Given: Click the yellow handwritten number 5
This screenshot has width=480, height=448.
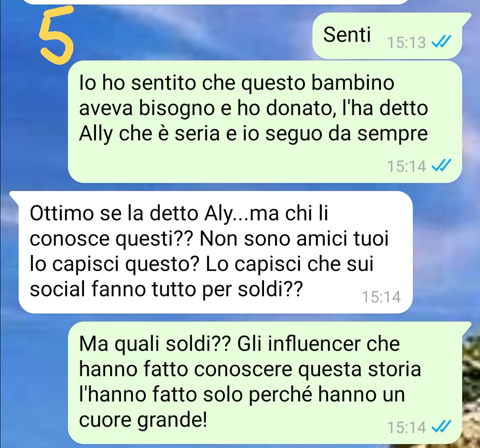Looking at the screenshot, I should click(56, 36).
